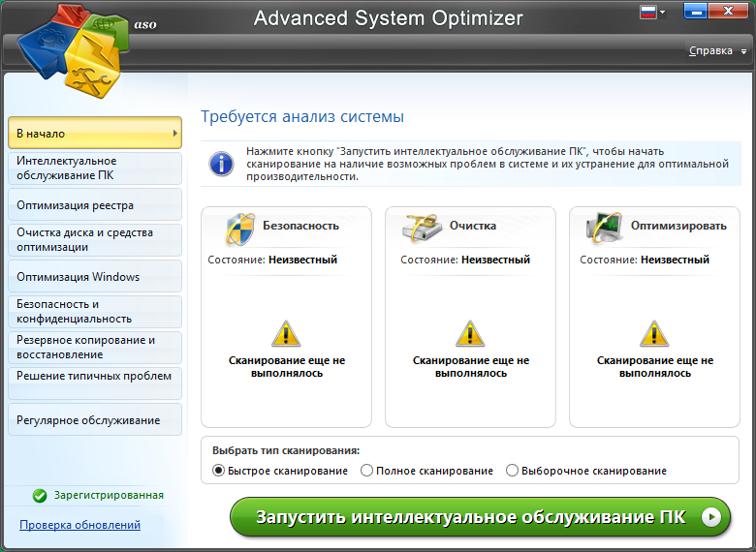756x552 pixels.
Task: Click the Оптимизировать monitor icon
Action: (x=603, y=228)
